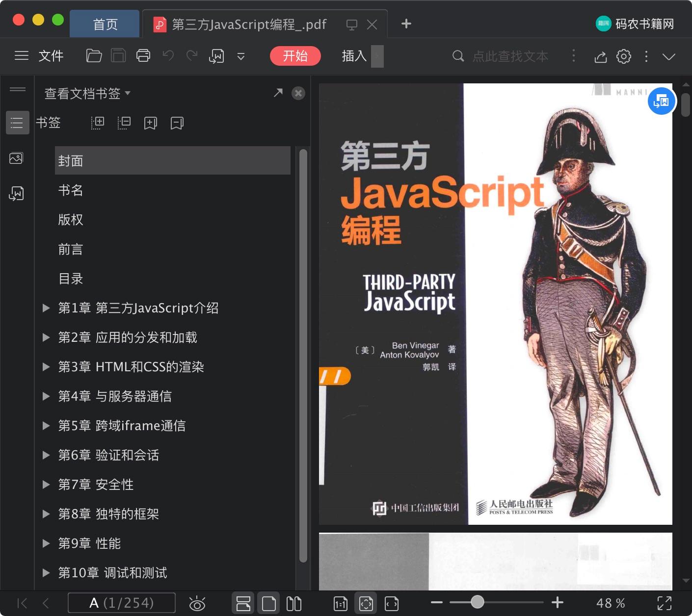Expand 第2章 应用的分发和加载
Viewport: 692px width, 616px height.
[46, 337]
